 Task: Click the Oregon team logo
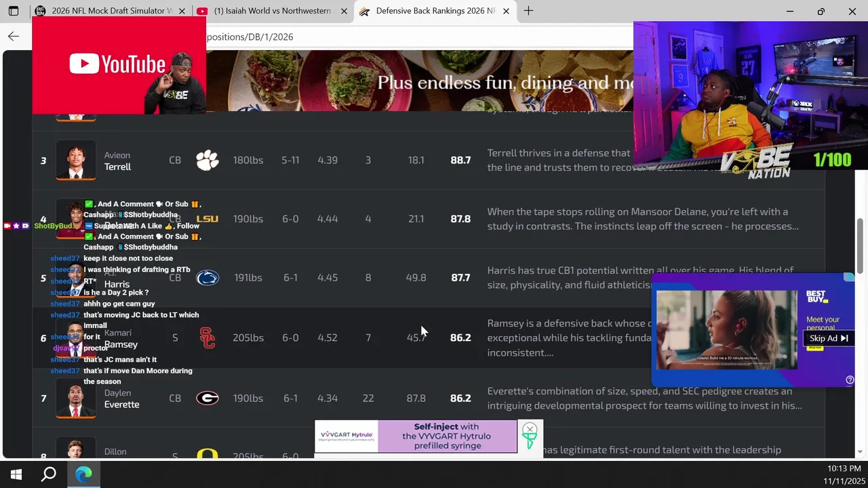tap(208, 455)
